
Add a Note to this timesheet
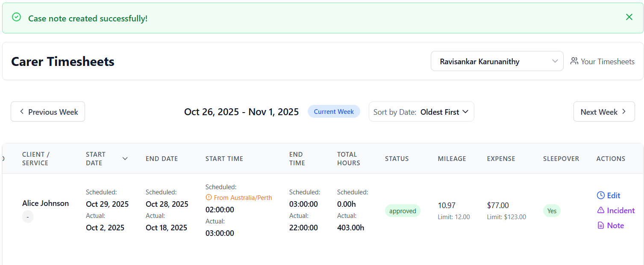coord(615,226)
